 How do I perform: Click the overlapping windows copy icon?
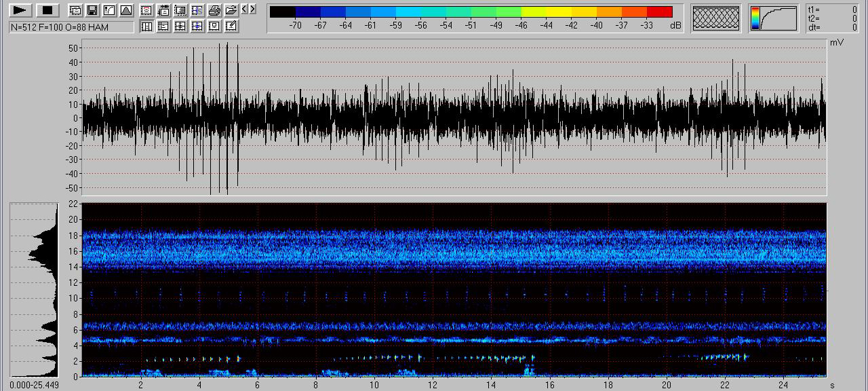[75, 10]
